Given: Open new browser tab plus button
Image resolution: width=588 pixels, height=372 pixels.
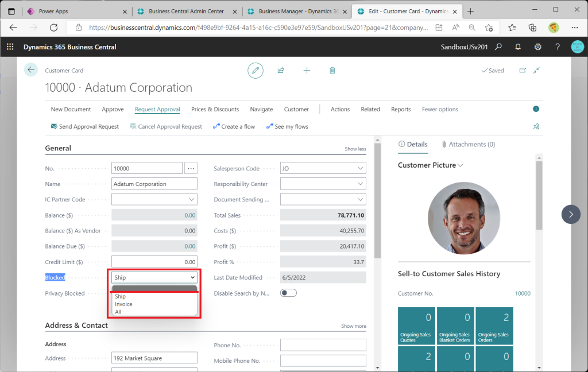Looking at the screenshot, I should (470, 11).
